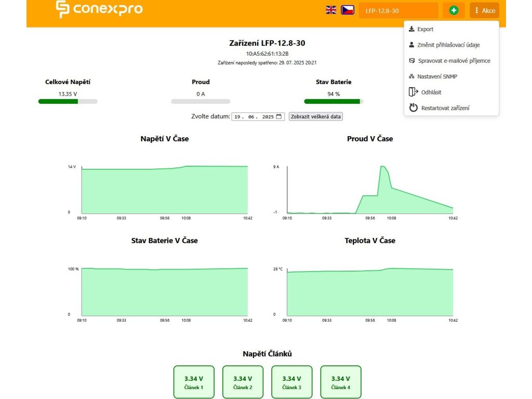Select Restartovat zařízení
532x399 pixels.
pos(451,108)
